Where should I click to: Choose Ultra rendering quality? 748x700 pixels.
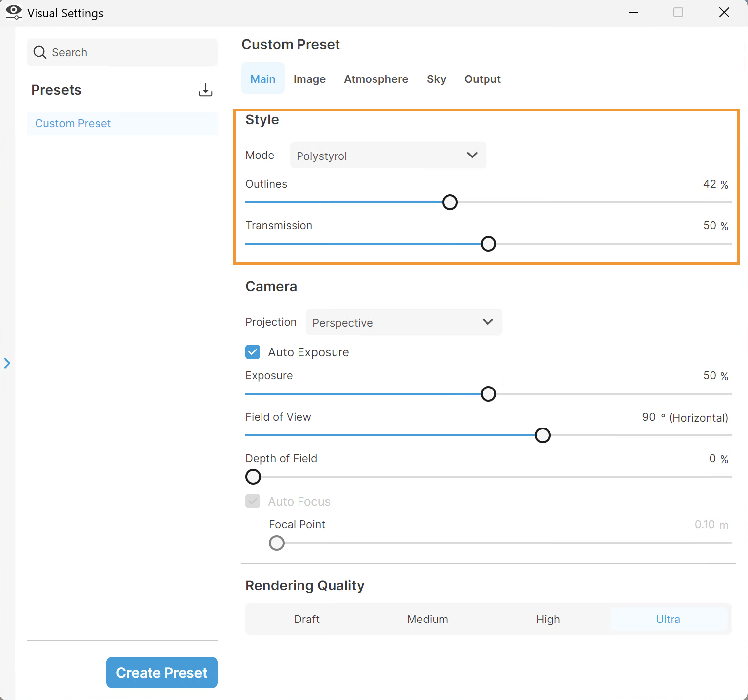click(668, 619)
